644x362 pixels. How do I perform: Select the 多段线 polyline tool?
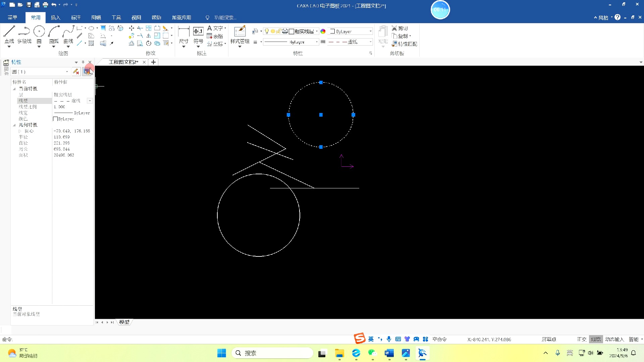click(24, 35)
